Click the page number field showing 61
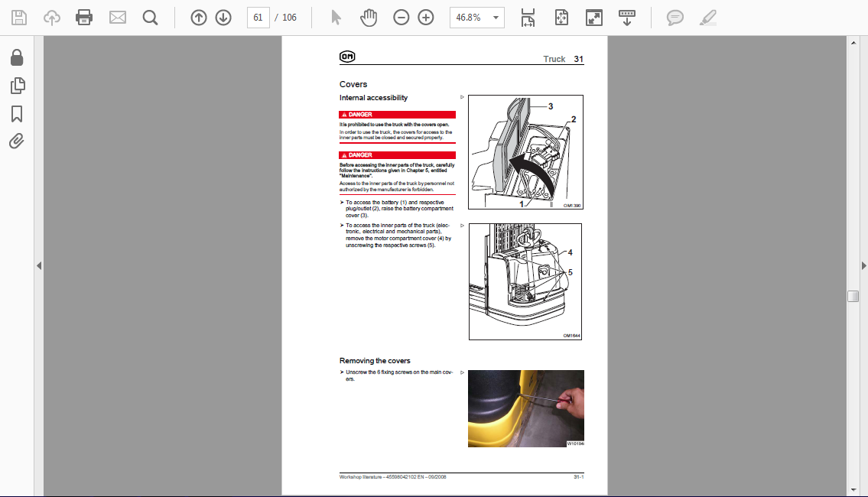 coord(258,18)
